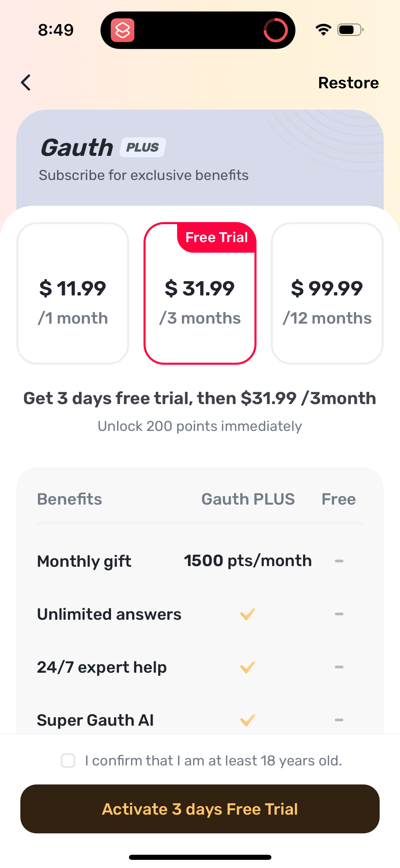
Task: Tap the back arrow icon
Action: (x=26, y=83)
